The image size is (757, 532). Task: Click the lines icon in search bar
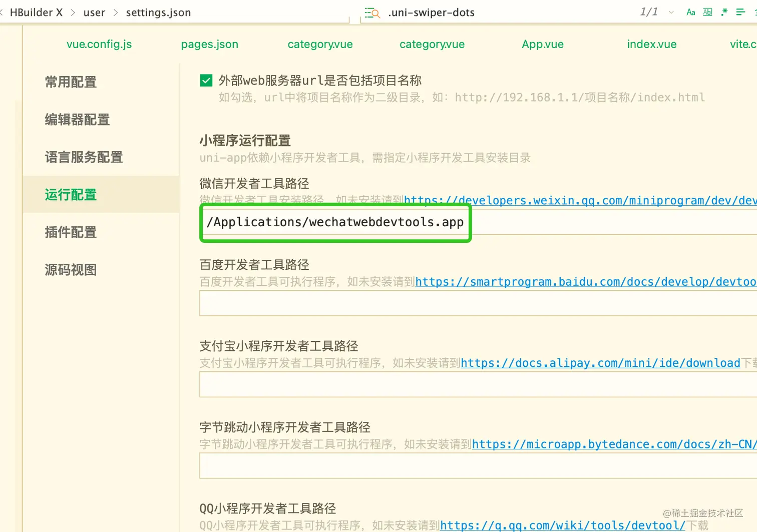[740, 12]
